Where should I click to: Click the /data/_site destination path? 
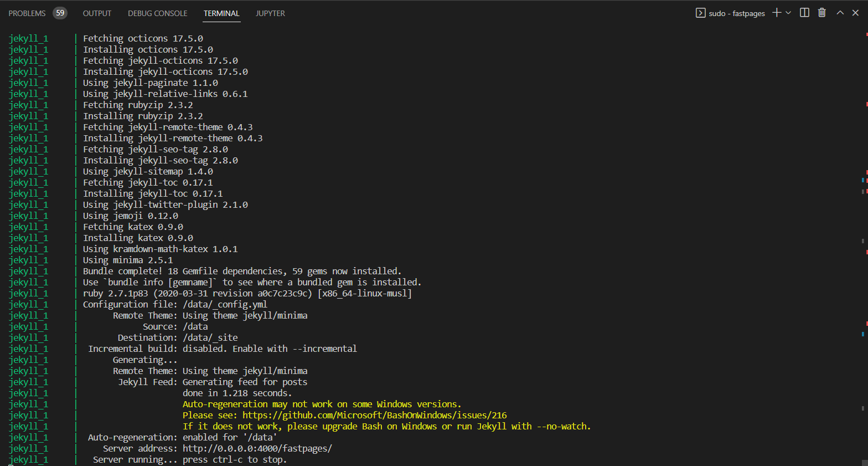pos(210,337)
